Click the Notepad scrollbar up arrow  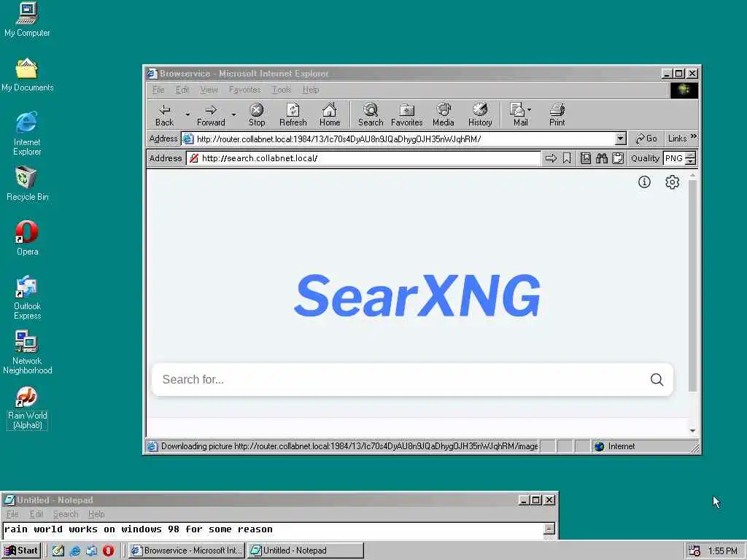[549, 528]
